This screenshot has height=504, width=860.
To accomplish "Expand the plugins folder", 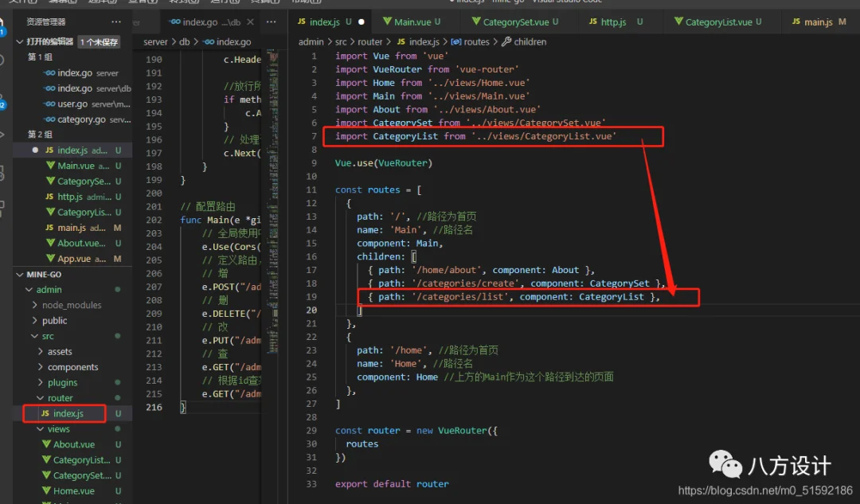I will point(41,382).
